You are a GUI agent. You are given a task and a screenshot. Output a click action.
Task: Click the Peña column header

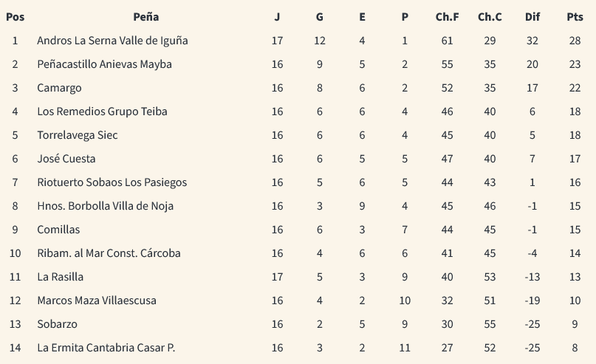146,17
